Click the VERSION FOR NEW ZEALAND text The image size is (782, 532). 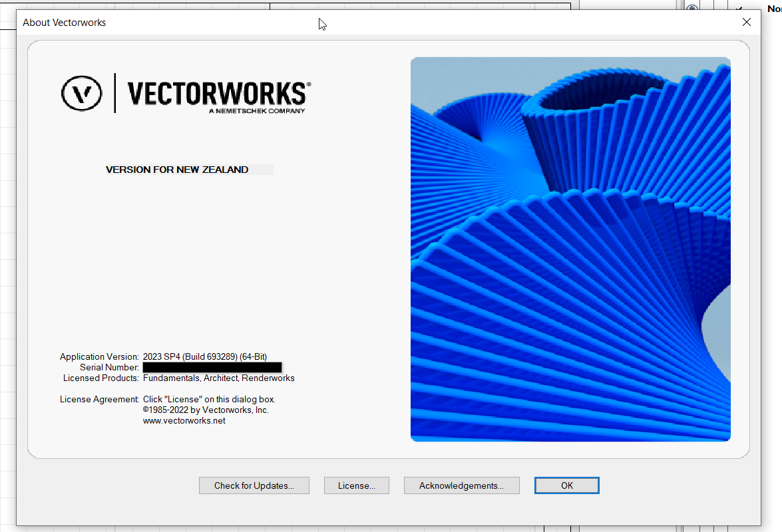pos(177,170)
